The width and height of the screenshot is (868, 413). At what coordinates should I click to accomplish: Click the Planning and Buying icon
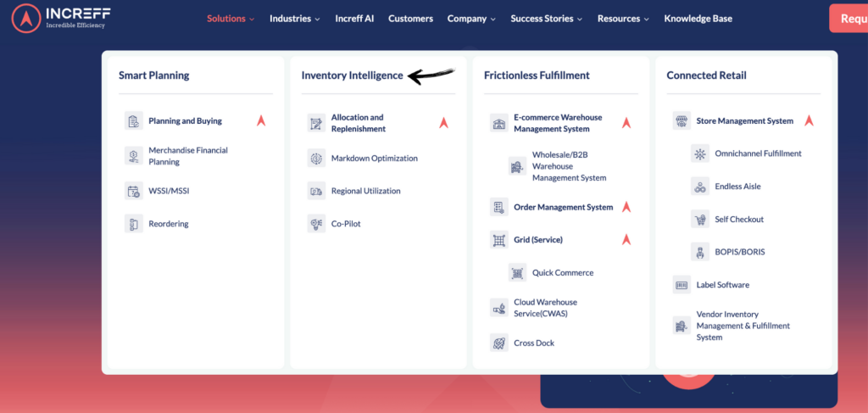point(133,121)
